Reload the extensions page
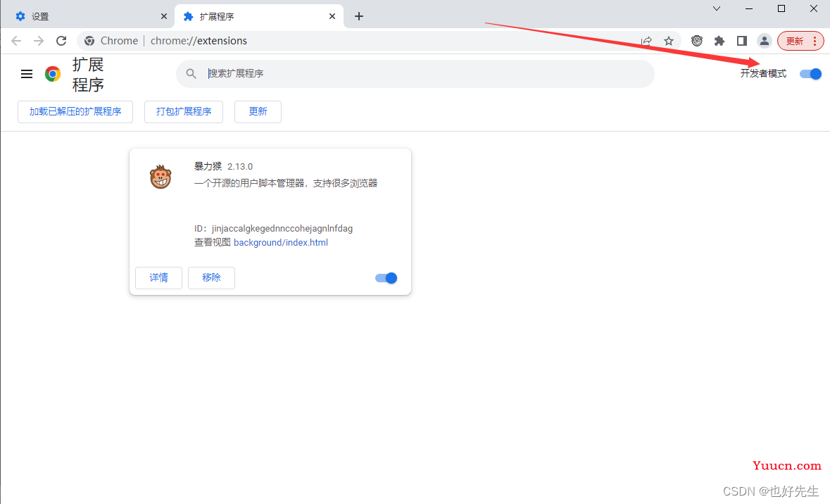The image size is (830, 504). click(61, 41)
